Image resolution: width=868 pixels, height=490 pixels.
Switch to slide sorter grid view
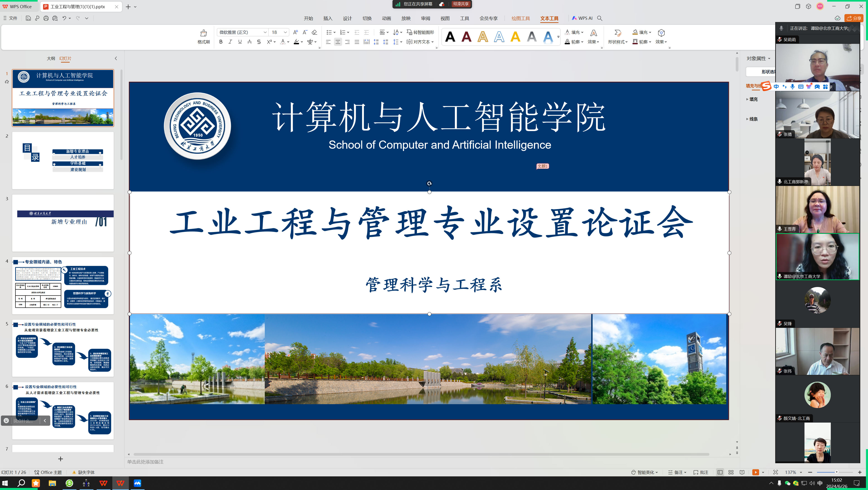pos(731,472)
